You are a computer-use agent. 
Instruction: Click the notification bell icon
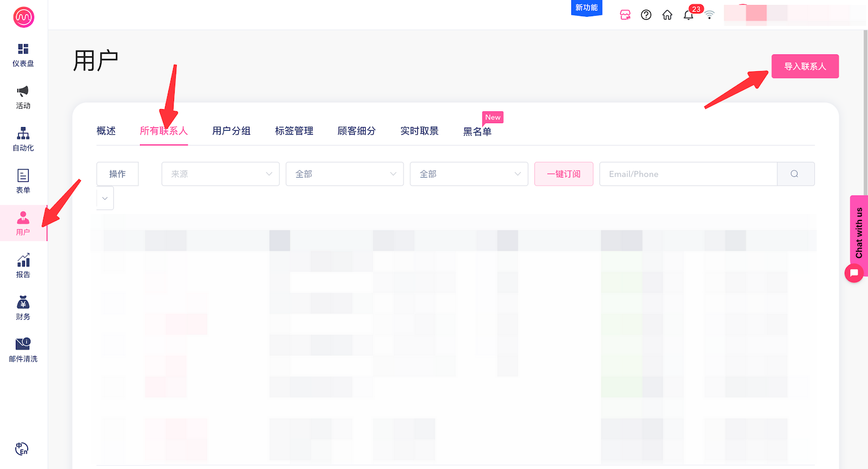688,15
